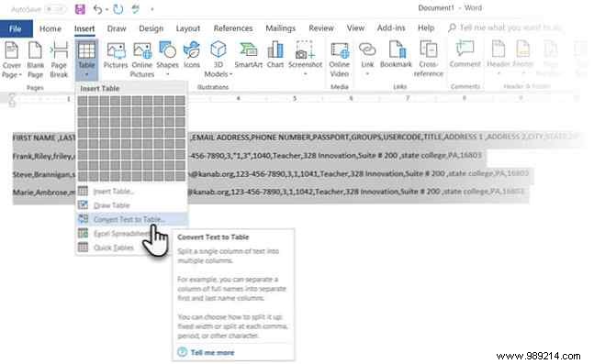Click the help icon beside Tell me more
Viewport: 594px width, 364px height.
tap(182, 352)
